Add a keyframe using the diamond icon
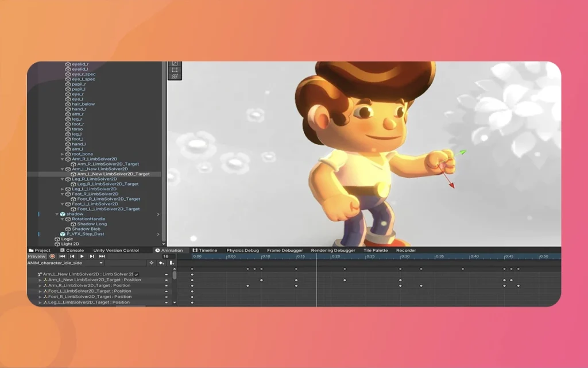588x368 pixels. pos(151,263)
